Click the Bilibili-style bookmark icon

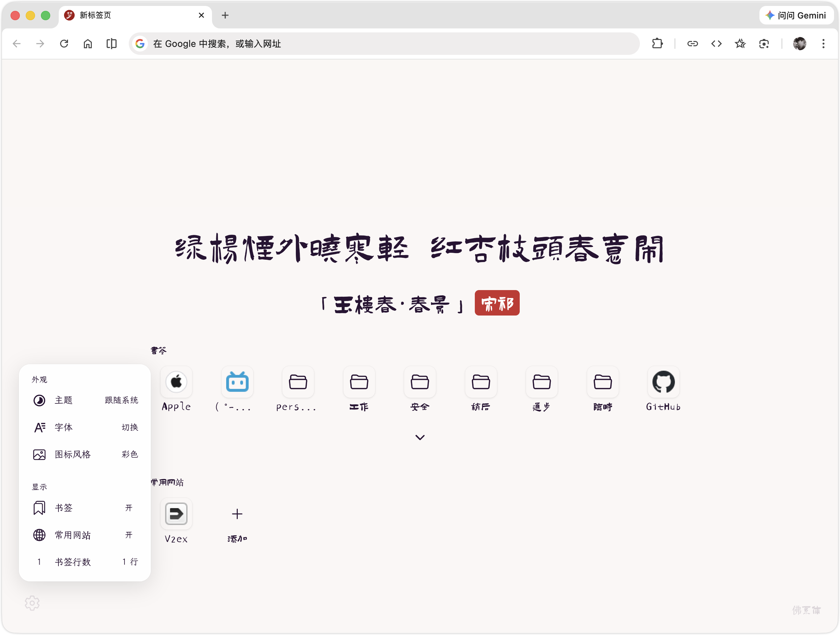pyautogui.click(x=237, y=382)
